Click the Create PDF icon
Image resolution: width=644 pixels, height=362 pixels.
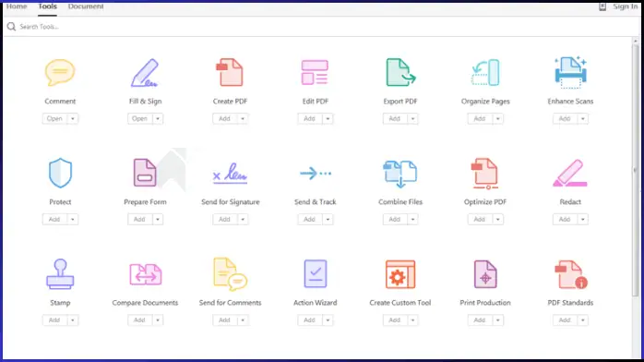[x=230, y=72]
